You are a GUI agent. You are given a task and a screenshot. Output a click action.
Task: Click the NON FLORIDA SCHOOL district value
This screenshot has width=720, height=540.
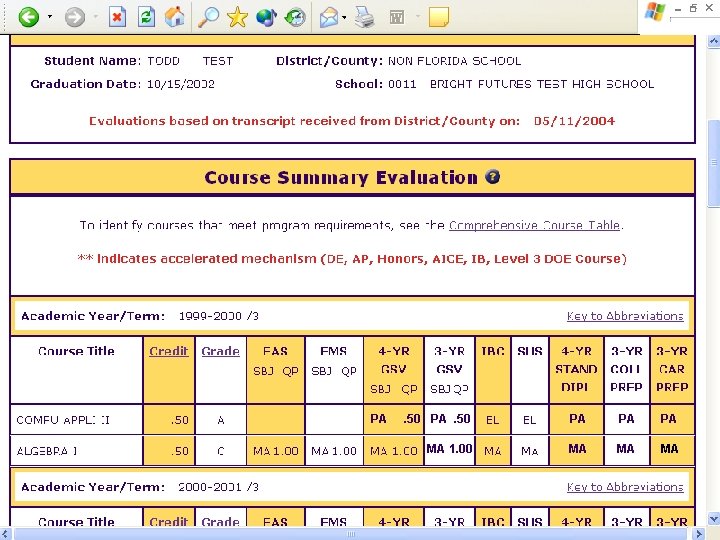tap(455, 61)
